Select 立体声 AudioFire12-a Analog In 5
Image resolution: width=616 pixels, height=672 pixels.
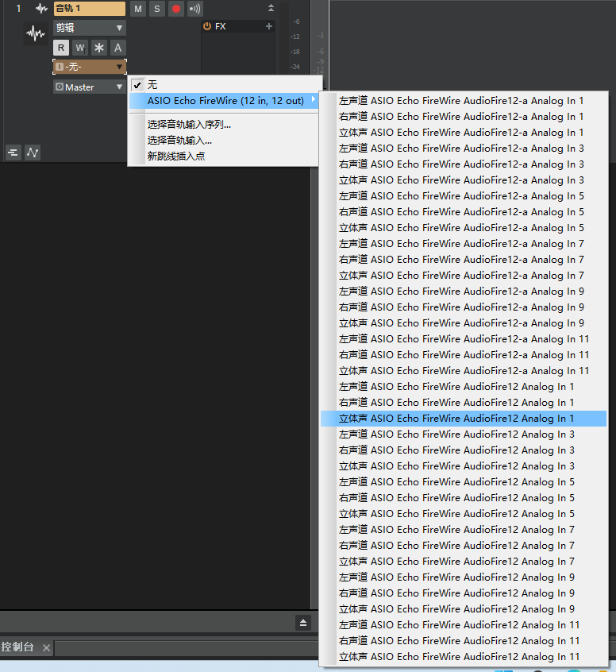[464, 227]
